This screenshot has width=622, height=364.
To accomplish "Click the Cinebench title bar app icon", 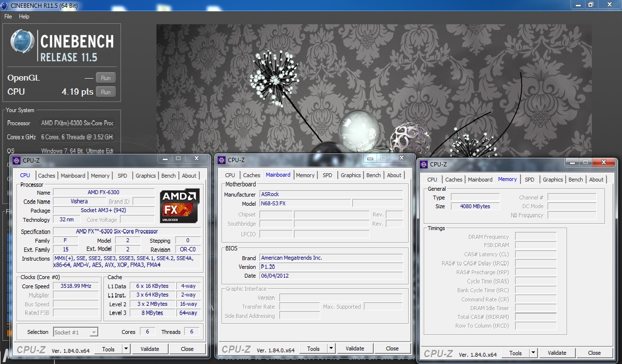I will [4, 5].
